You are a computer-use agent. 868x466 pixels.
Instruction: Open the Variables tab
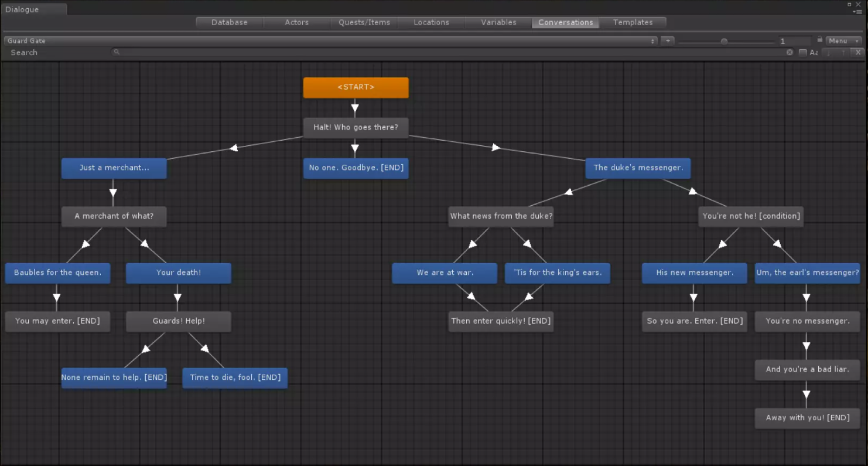(498, 22)
